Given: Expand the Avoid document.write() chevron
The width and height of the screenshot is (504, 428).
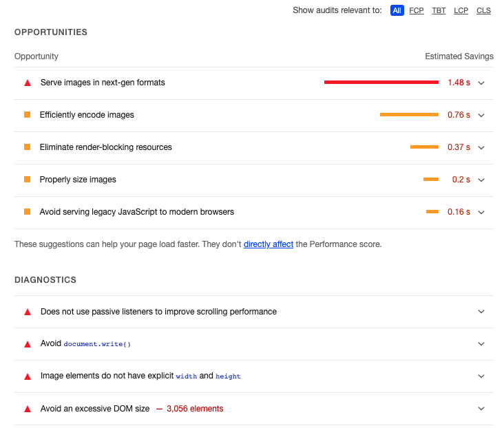Looking at the screenshot, I should click(481, 344).
